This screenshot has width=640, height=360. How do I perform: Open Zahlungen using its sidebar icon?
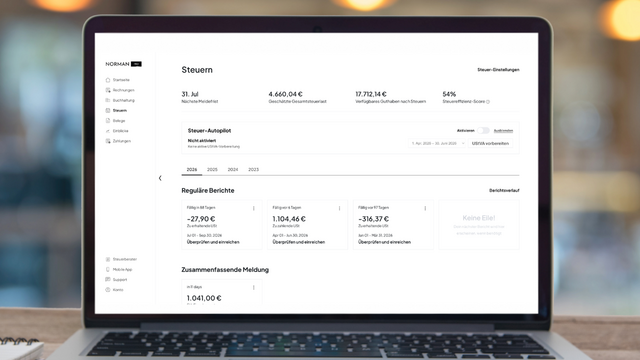108,141
